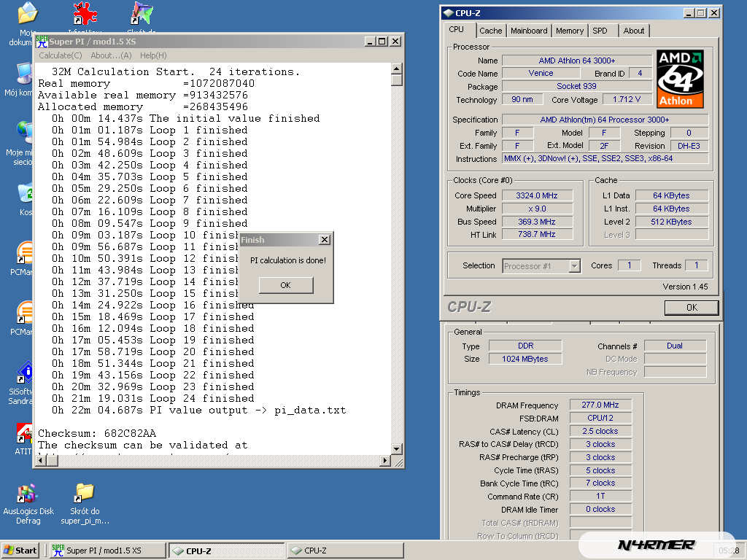The height and width of the screenshot is (560, 747).
Task: Expand the Processor #1 selection dropdown
Action: tap(575, 265)
